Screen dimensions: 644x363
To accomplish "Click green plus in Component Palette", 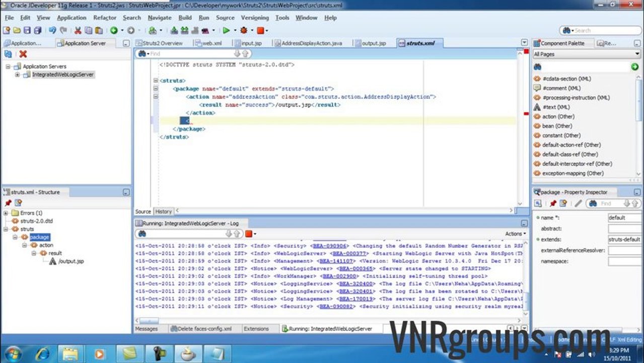I will (x=635, y=67).
